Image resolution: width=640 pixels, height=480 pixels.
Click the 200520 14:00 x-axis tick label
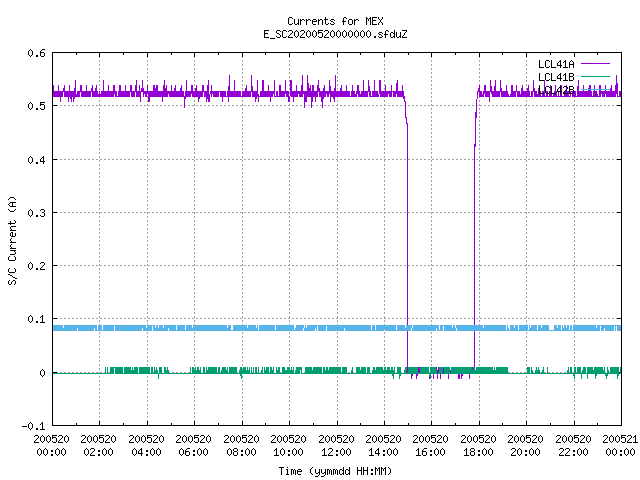(383, 446)
